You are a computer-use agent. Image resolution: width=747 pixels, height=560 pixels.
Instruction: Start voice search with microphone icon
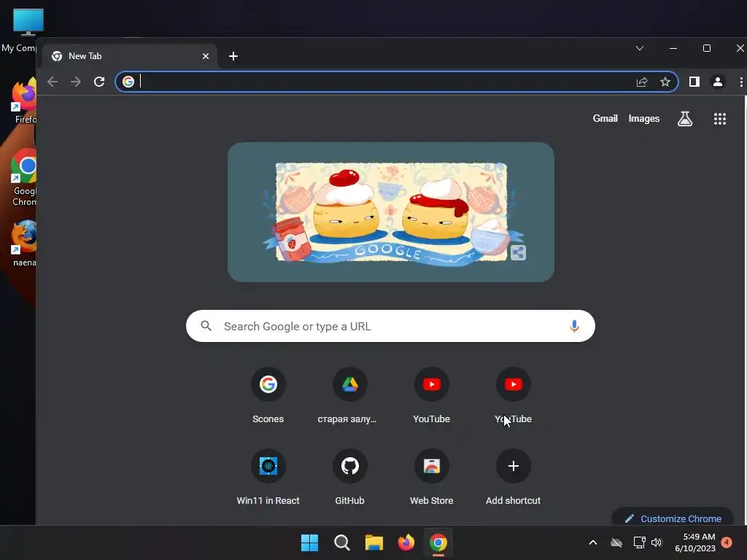point(574,326)
